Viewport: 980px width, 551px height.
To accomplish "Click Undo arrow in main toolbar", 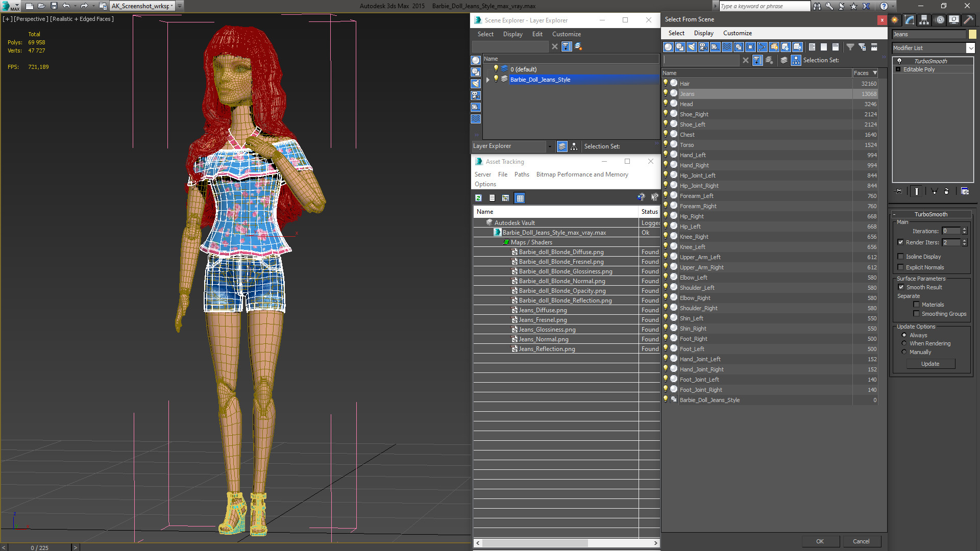I will (x=66, y=6).
